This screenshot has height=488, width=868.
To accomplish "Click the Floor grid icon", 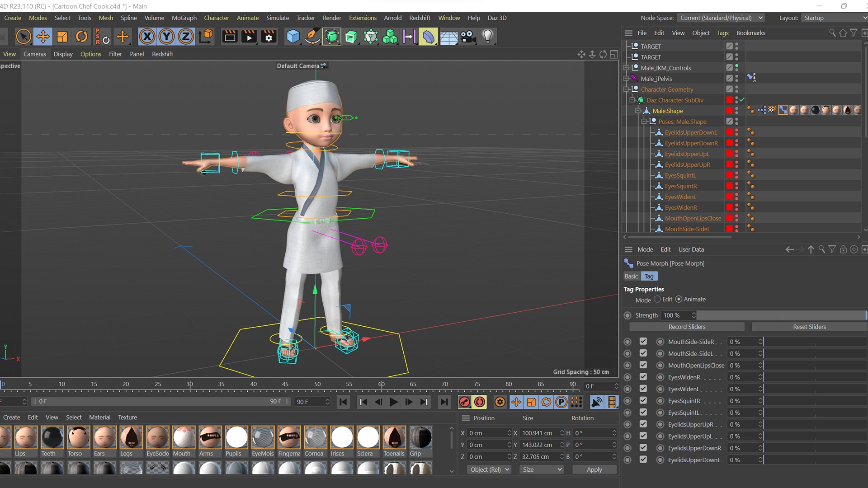I will coord(449,37).
